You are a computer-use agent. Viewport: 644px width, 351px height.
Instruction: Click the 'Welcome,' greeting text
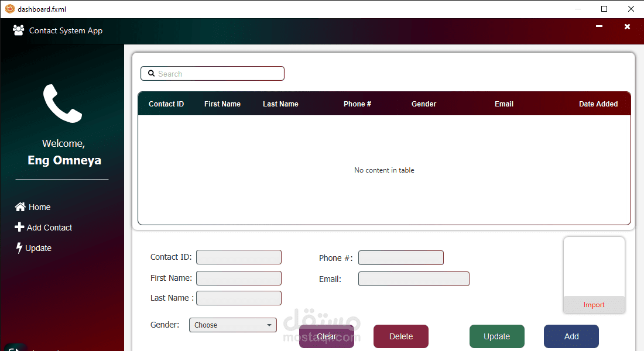coord(63,143)
